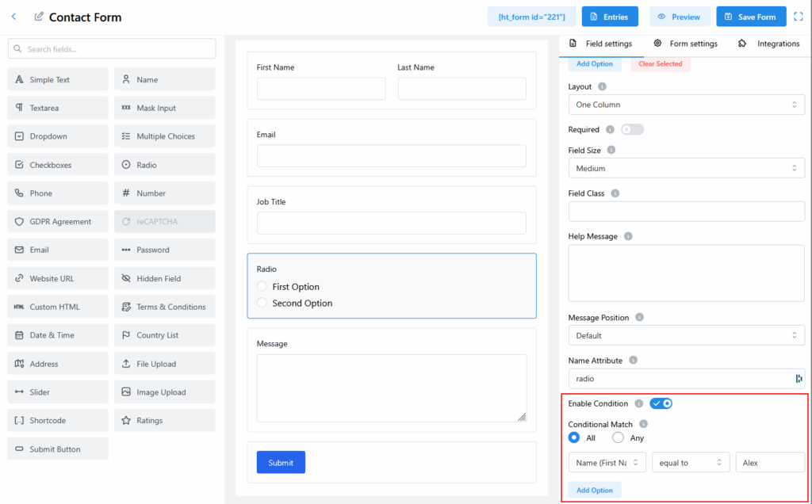Open the equal to operator dropdown
Screen dimensions: 812x504
coord(690,463)
